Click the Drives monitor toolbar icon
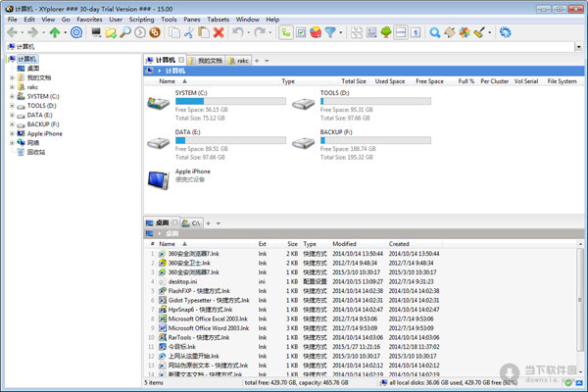Screen dimensions: 588x392 (96, 32)
